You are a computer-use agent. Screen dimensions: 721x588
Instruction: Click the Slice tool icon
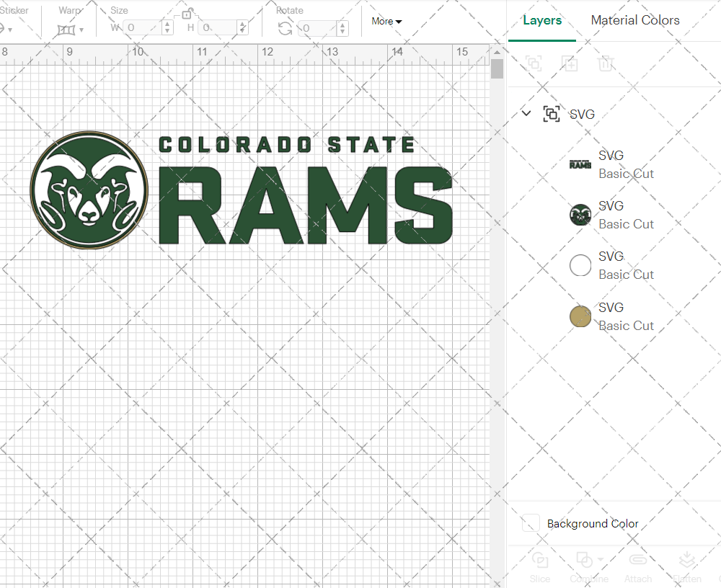pos(539,560)
